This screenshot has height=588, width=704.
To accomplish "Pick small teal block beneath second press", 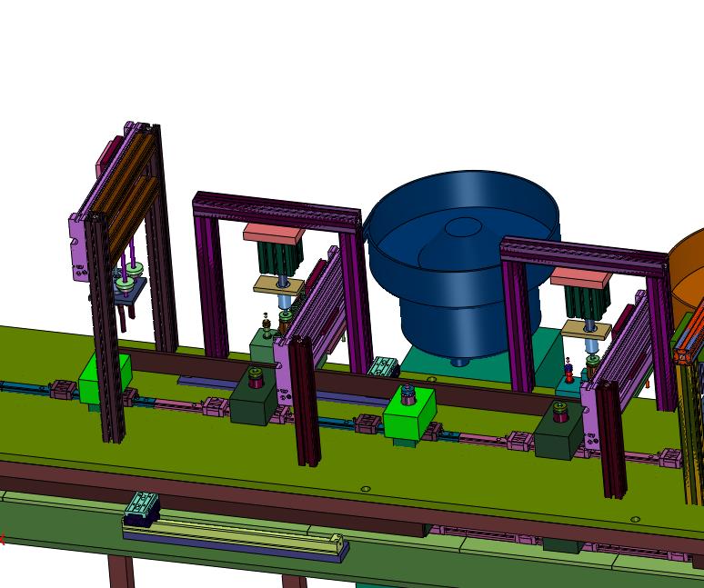I will [x=567, y=384].
